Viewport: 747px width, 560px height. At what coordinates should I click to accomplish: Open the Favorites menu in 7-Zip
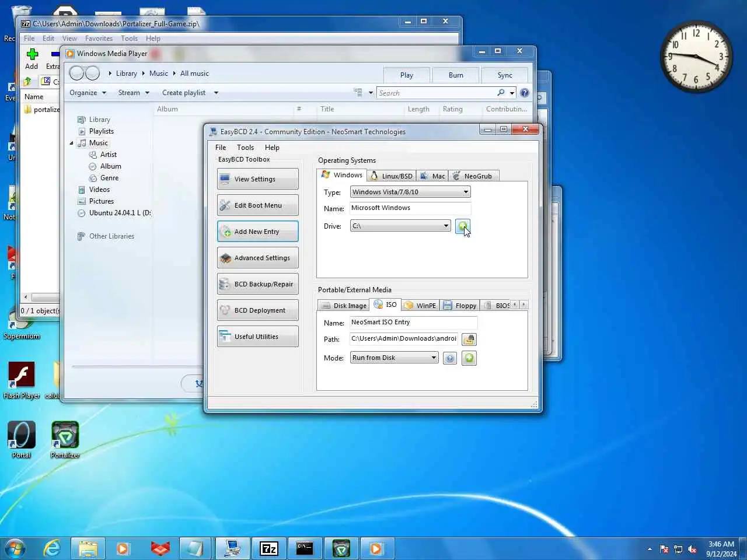point(99,38)
